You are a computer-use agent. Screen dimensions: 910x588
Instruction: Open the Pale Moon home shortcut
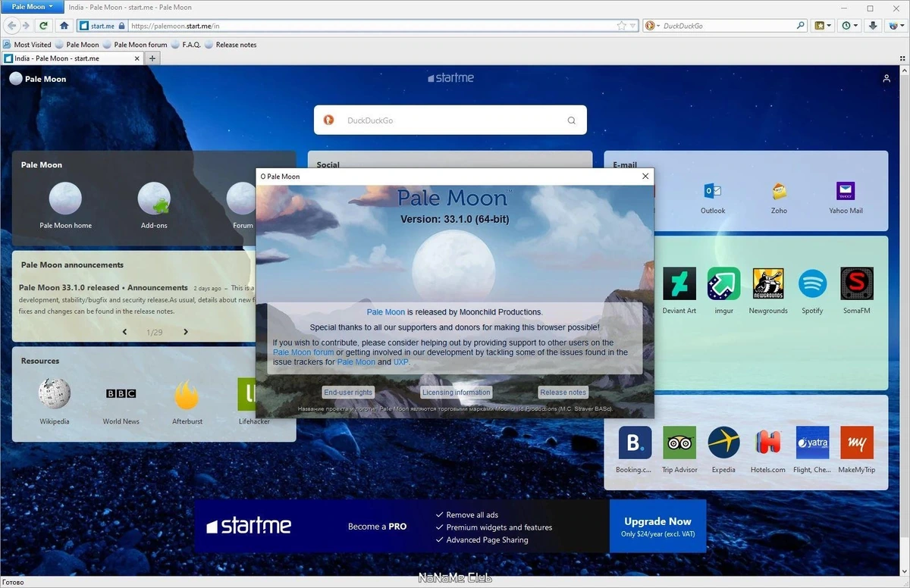pos(65,205)
